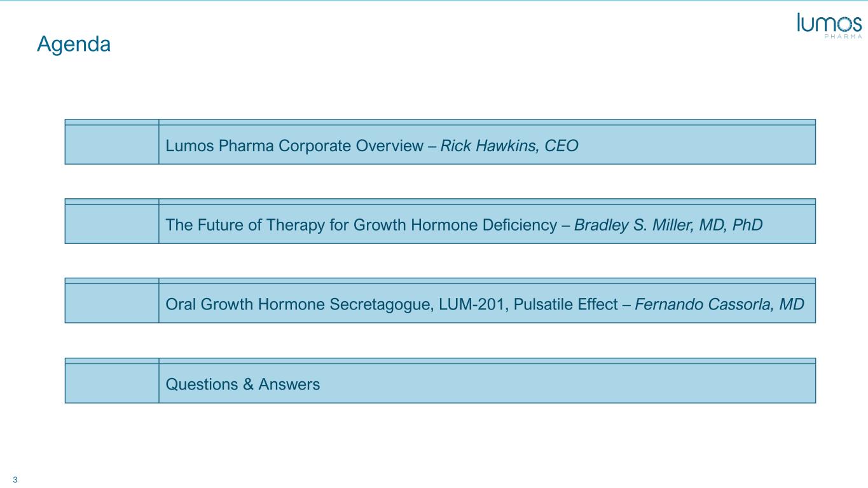Image resolution: width=868 pixels, height=488 pixels.
Task: Click slide page number 3
Action: pos(15,478)
